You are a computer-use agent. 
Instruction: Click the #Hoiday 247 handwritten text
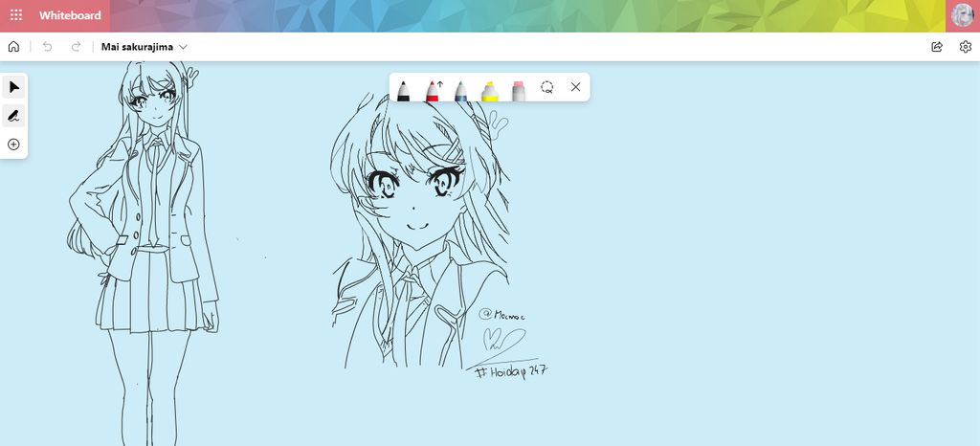[511, 372]
